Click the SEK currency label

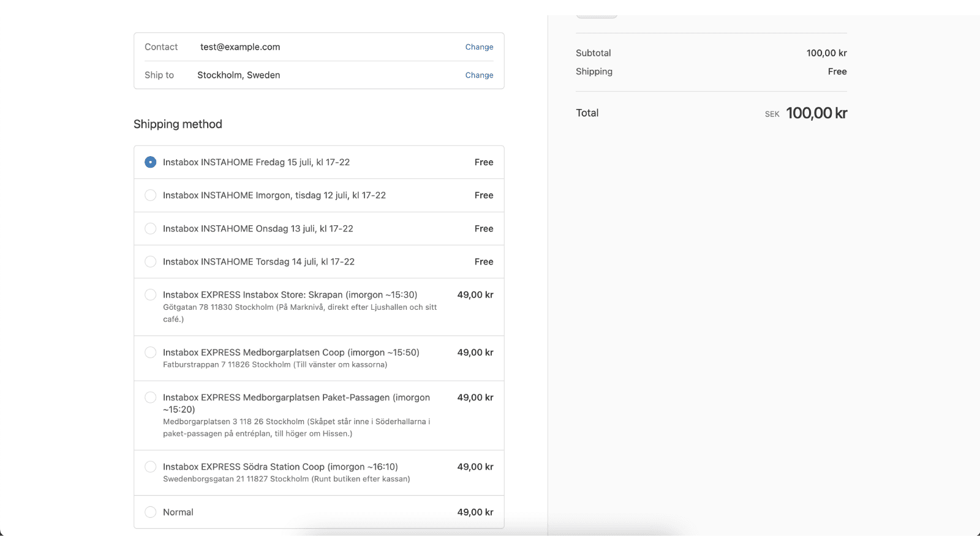click(x=772, y=113)
